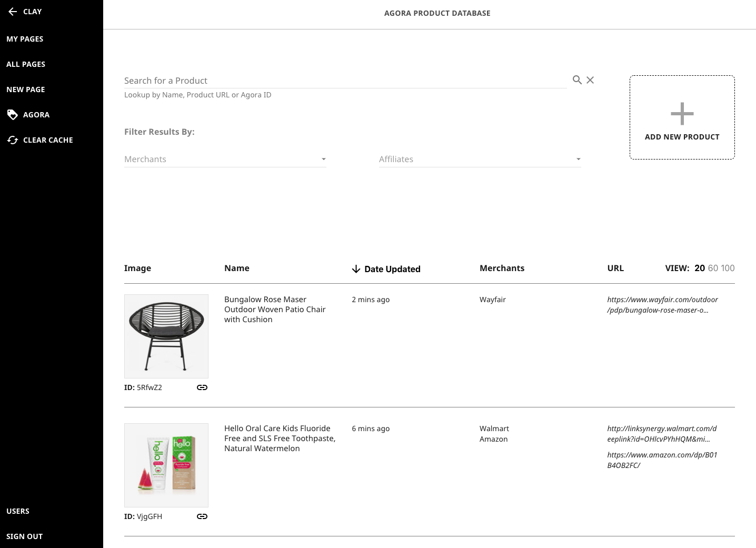The width and height of the screenshot is (756, 548).
Task: Open the ALL PAGES menu item
Action: 26,64
